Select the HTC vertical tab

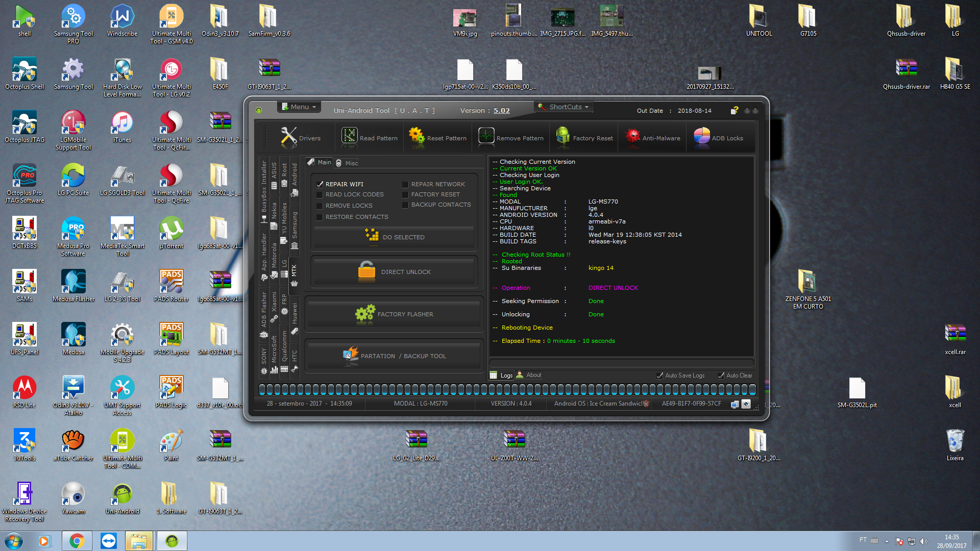click(295, 361)
